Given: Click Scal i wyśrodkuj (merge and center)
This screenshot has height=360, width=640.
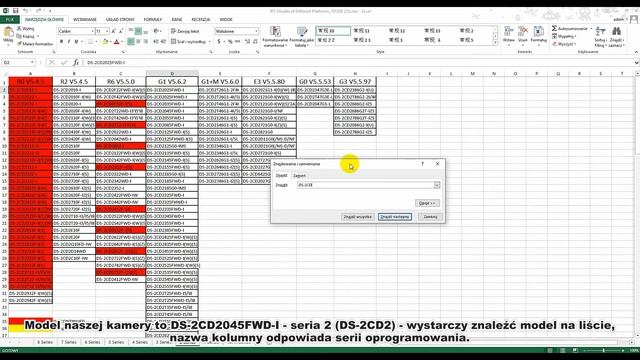Looking at the screenshot, I should [x=188, y=42].
